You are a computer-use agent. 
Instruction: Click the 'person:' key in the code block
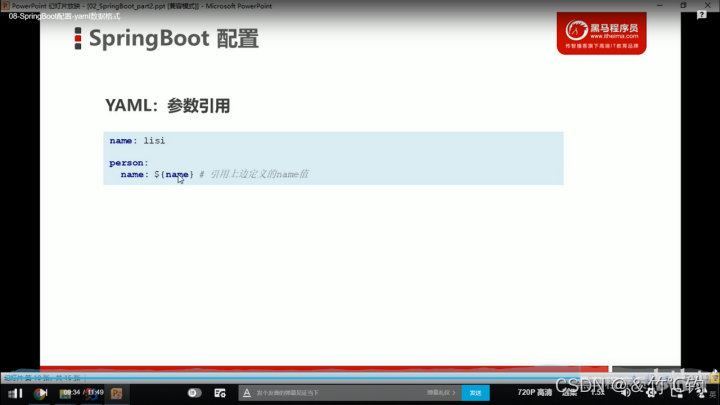[129, 163]
